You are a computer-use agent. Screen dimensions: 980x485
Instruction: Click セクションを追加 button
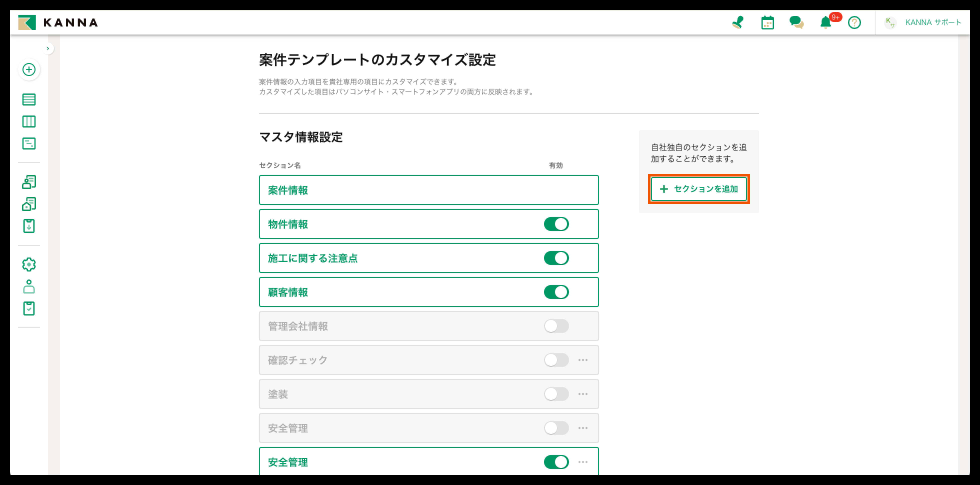(698, 189)
